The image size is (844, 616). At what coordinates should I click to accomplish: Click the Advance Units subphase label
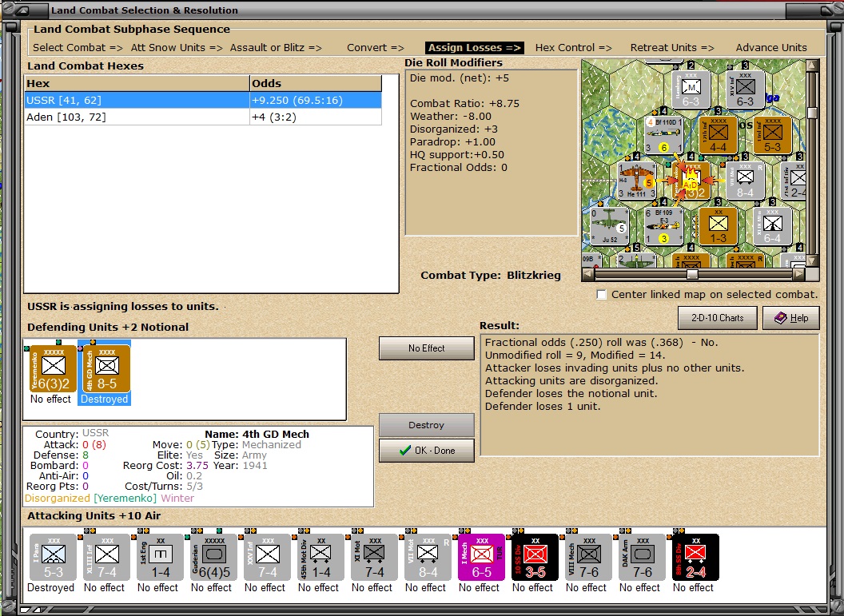click(x=771, y=47)
